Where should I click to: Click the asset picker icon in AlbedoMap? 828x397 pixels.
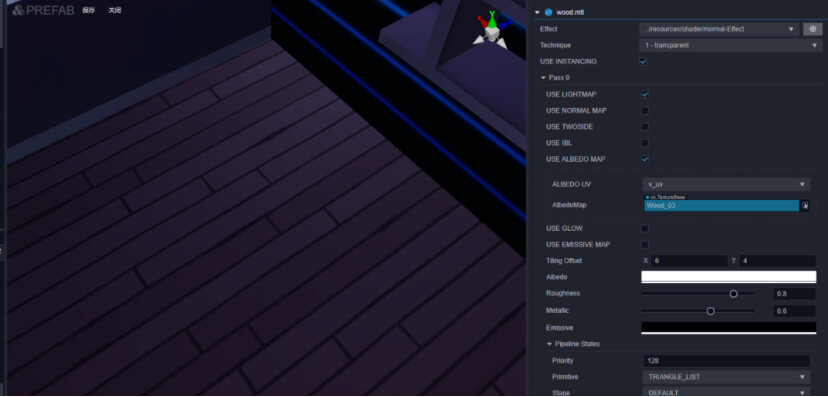tap(805, 205)
